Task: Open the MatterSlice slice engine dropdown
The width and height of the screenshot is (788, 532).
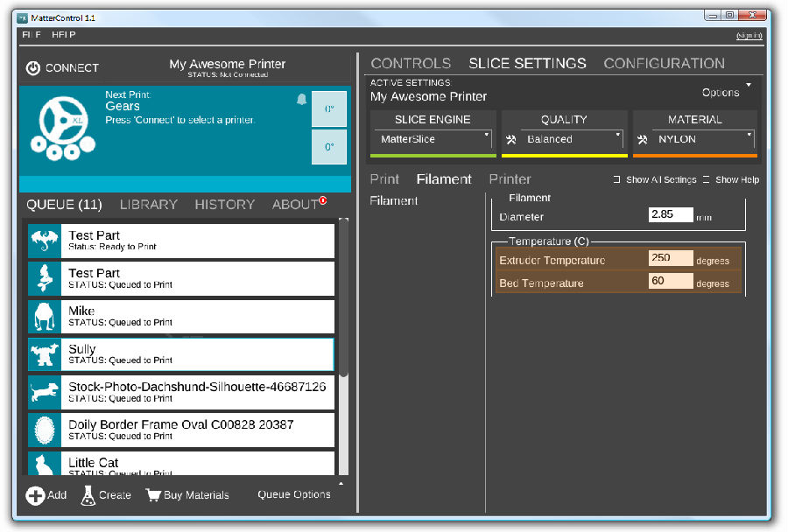Action: pos(433,139)
